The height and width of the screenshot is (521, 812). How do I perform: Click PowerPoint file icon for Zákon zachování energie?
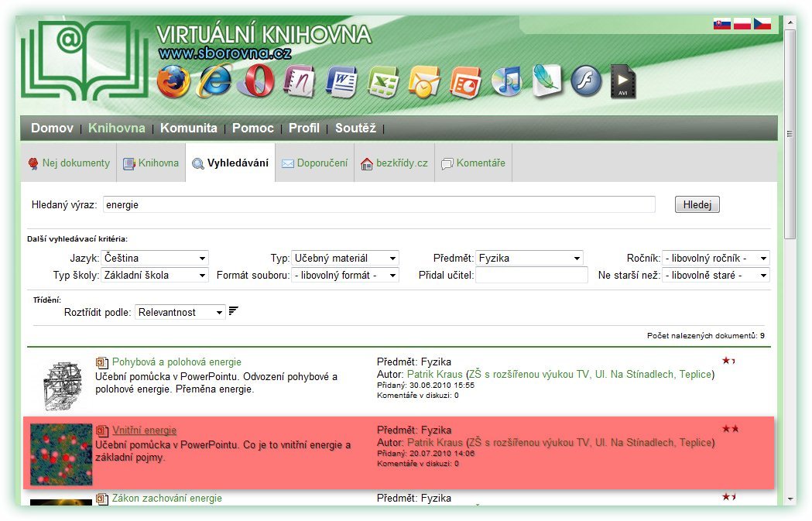pos(102,499)
